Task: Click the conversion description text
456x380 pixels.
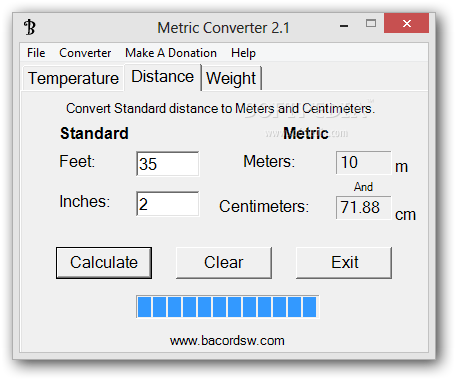Action: [221, 109]
